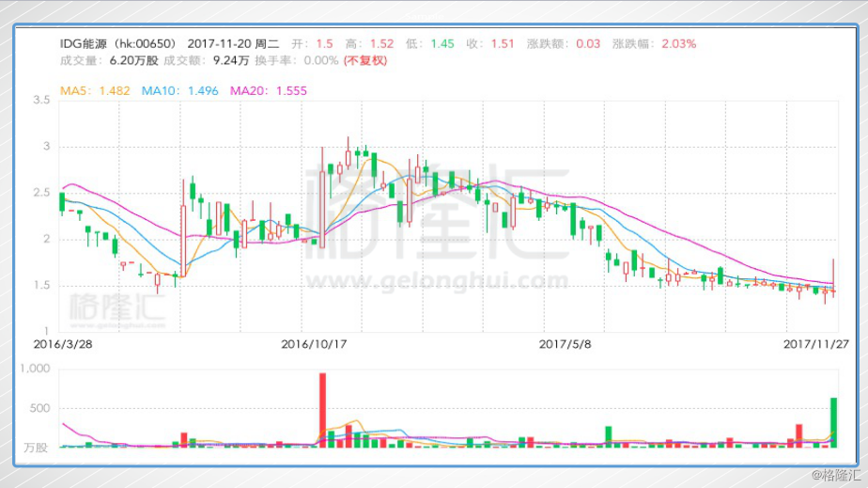This screenshot has height=488, width=868.
Task: Click the last red candlestick at chart's right edge
Action: [833, 277]
